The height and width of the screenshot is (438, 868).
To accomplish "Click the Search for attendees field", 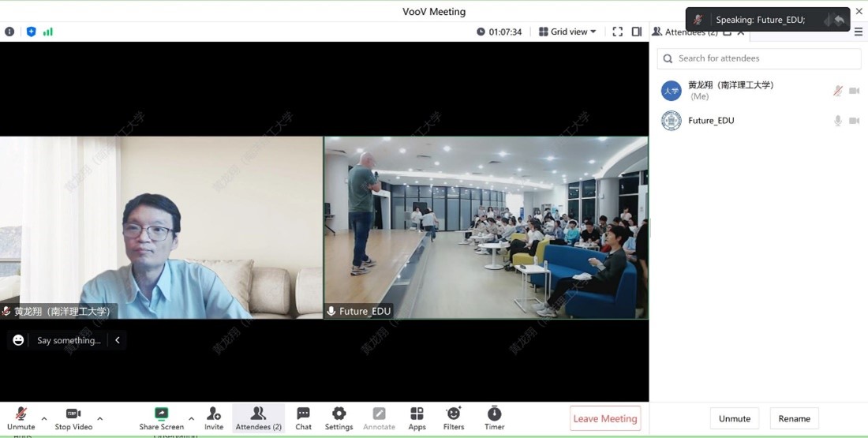I will click(759, 58).
